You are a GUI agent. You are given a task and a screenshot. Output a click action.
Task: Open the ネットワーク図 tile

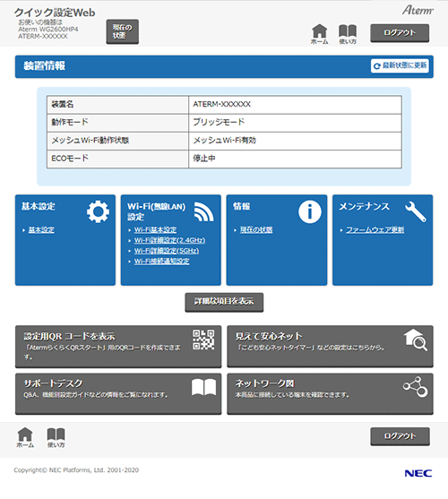click(x=330, y=393)
